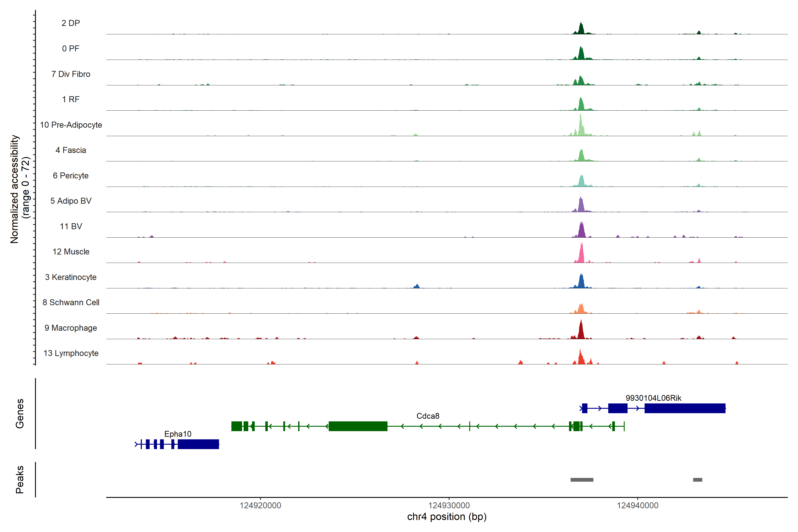798x532 pixels.
Task: Click the 124920000 axis tick label
Action: tap(260, 505)
